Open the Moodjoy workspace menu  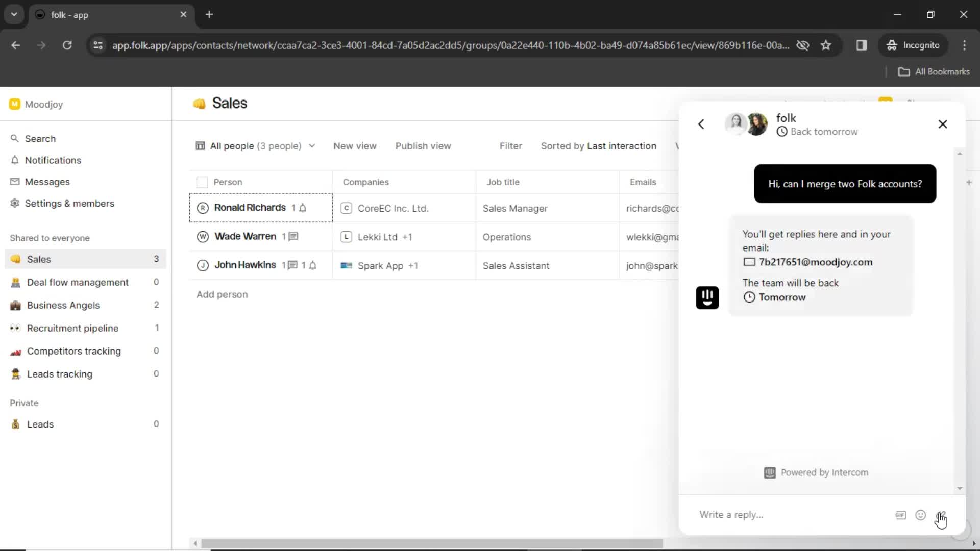click(x=36, y=104)
